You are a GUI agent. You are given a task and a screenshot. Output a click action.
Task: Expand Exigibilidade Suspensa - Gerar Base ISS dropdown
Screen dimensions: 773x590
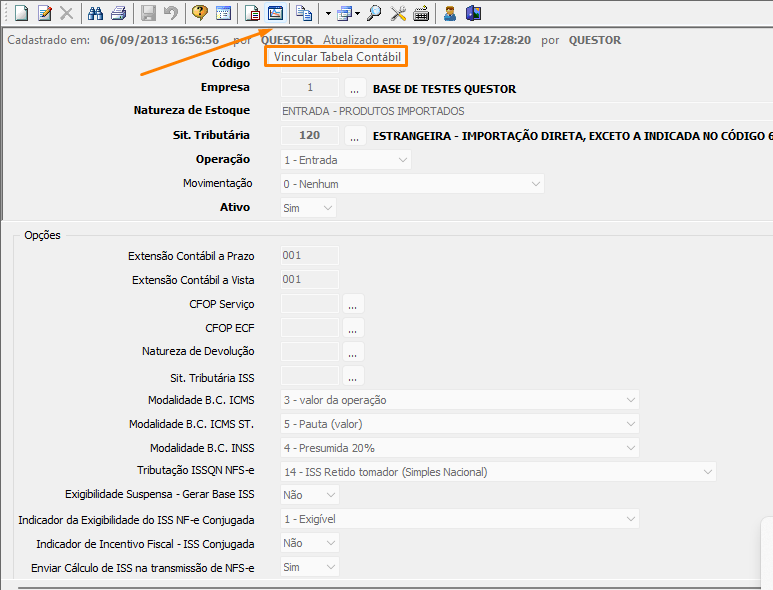click(330, 495)
